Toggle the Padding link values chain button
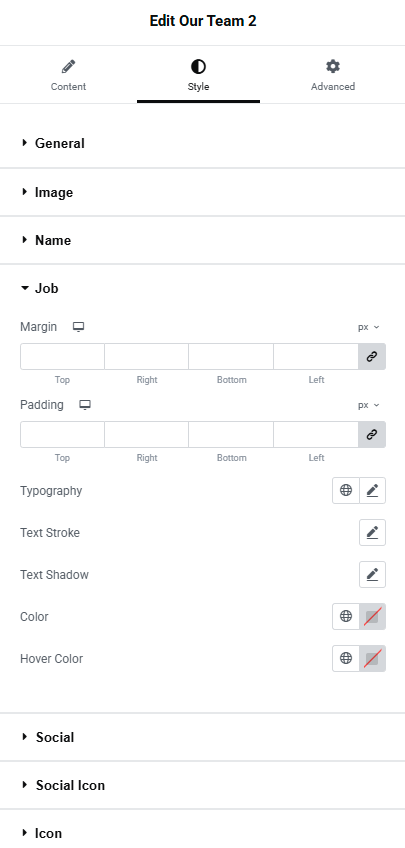Viewport: 405px width, 848px height. click(x=372, y=435)
